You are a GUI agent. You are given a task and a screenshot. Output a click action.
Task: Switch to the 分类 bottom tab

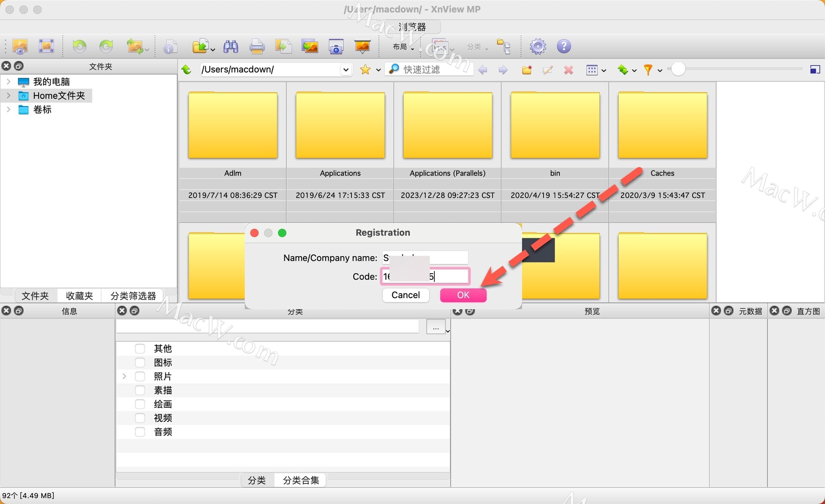[x=257, y=480]
